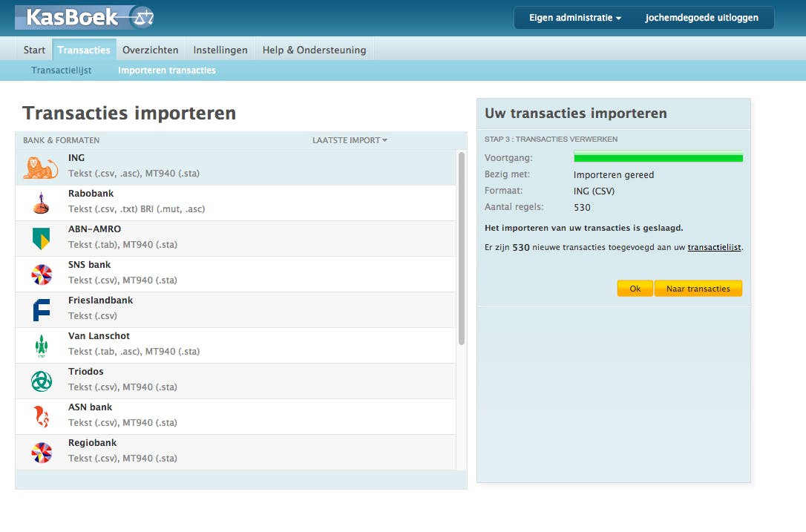Select the Rabobank logo icon
This screenshot has height=532, width=806.
[41, 203]
